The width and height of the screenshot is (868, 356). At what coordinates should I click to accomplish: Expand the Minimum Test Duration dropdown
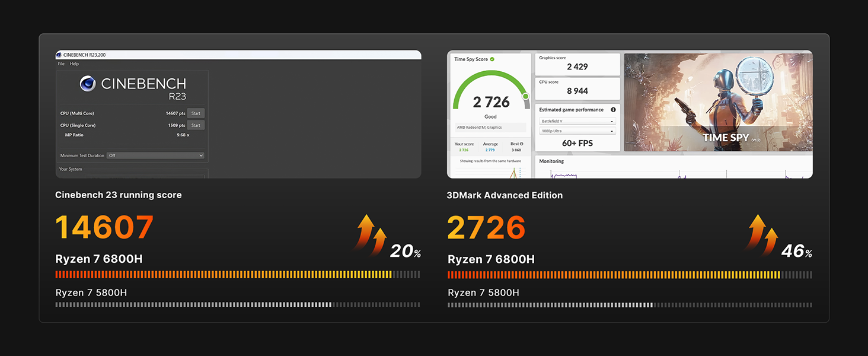[x=155, y=155]
